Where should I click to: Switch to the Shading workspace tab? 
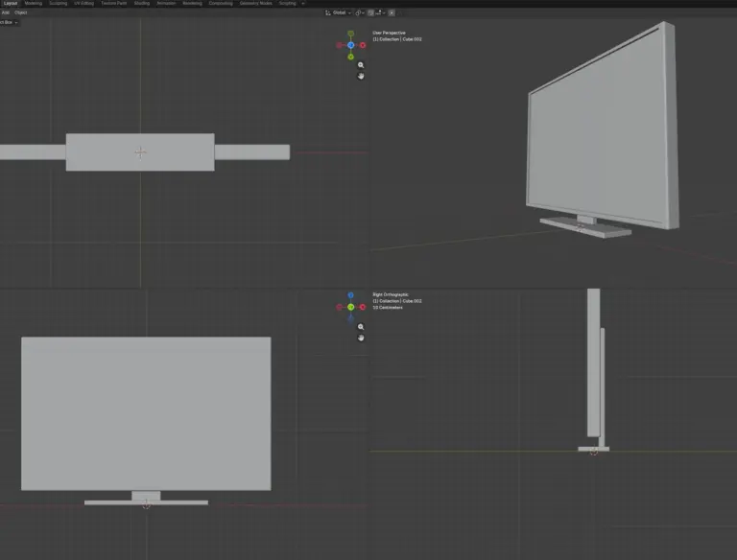(x=141, y=3)
